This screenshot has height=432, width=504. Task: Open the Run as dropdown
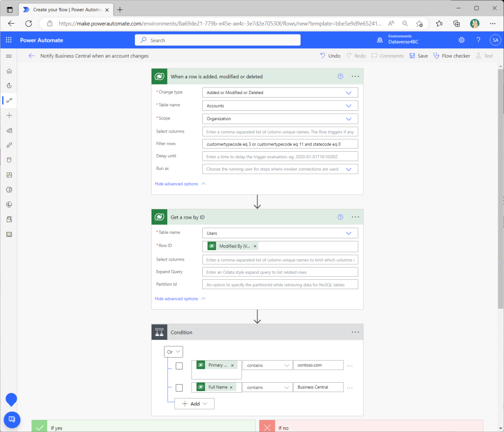[x=280, y=169]
